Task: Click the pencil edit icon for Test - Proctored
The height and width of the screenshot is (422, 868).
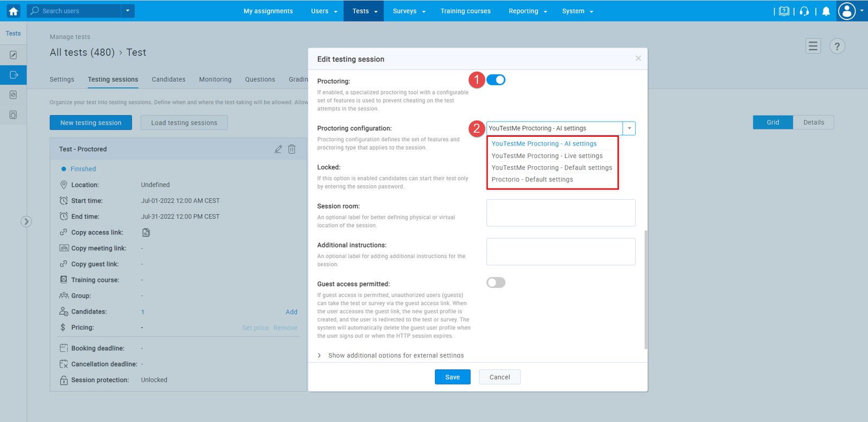Action: point(278,149)
